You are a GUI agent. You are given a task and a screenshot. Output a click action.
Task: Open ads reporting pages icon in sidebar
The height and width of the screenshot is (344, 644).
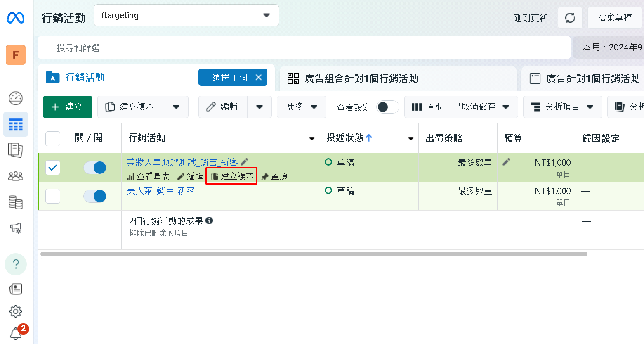tap(16, 150)
